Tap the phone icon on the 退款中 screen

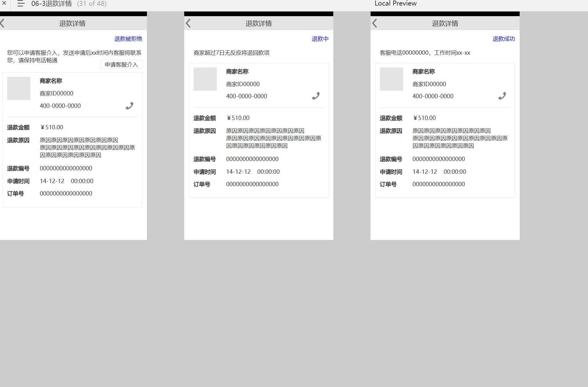(316, 96)
